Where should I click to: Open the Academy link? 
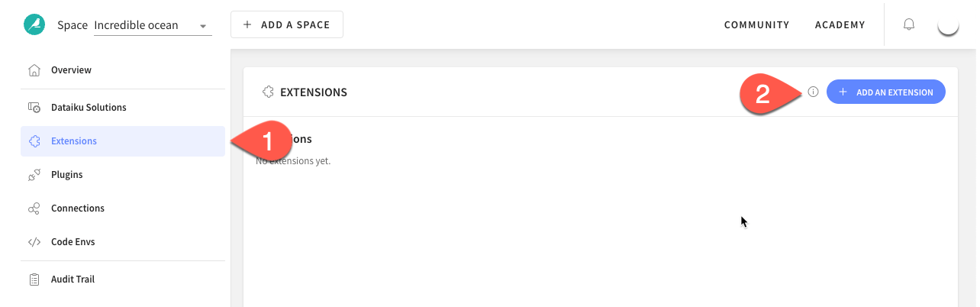[840, 24]
